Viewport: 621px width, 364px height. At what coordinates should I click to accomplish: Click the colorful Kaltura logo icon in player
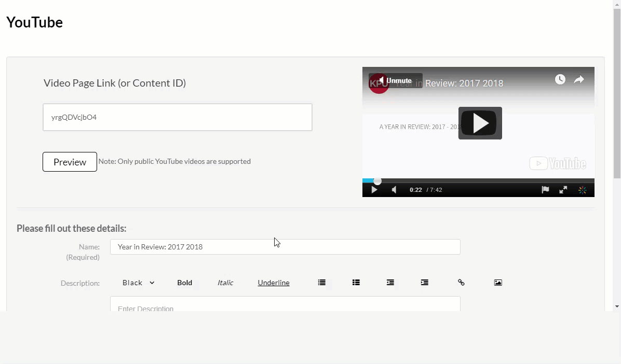[x=582, y=190]
